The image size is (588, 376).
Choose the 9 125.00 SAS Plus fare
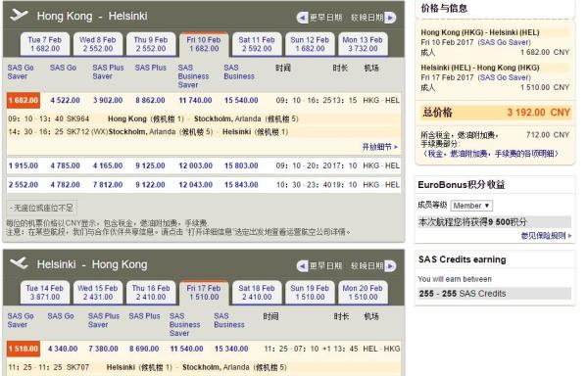pos(150,165)
